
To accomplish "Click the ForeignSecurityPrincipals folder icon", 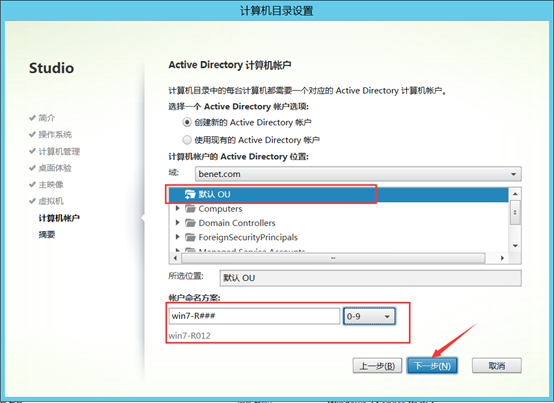I will pyautogui.click(x=190, y=237).
